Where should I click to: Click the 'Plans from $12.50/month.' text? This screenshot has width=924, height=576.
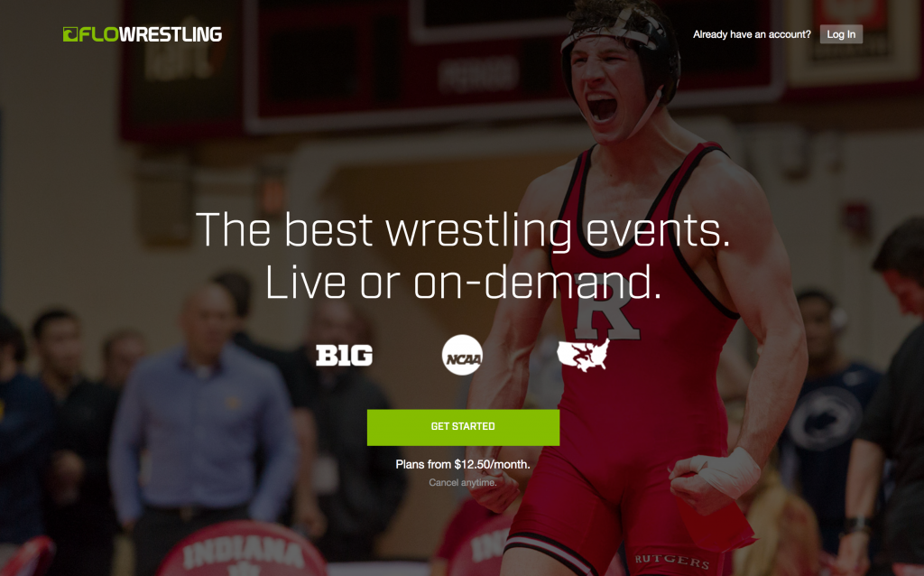coord(463,465)
